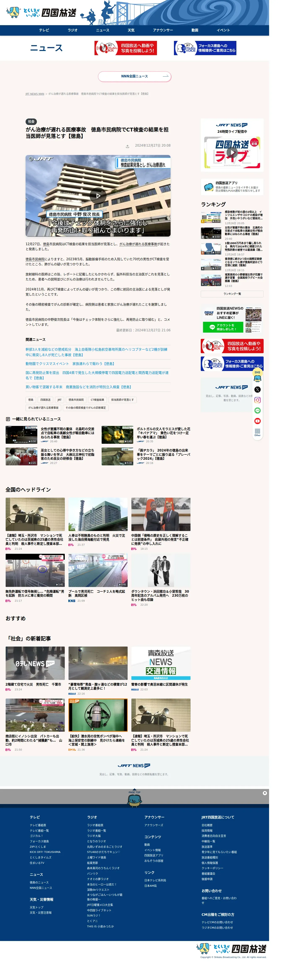Close the bottom overlay with X button
The width and height of the screenshot is (285, 980).
coord(265,793)
